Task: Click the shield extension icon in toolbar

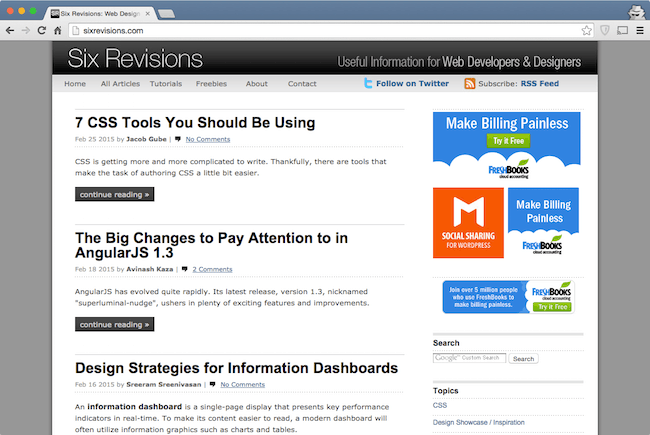Action: (604, 31)
